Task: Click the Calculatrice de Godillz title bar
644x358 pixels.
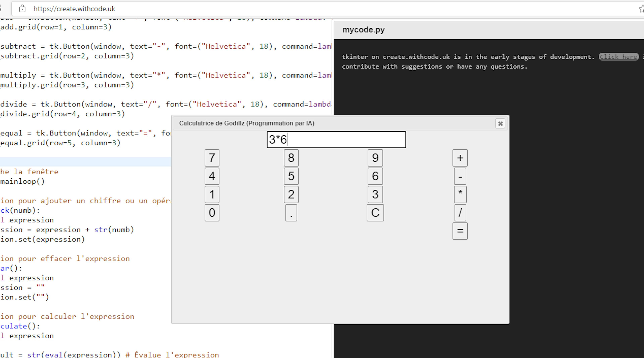Action: tap(340, 123)
